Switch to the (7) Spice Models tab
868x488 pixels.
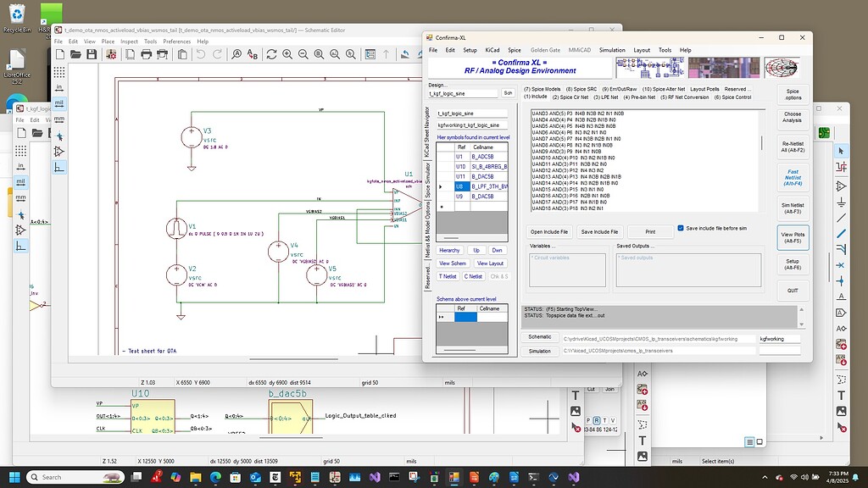[542, 89]
